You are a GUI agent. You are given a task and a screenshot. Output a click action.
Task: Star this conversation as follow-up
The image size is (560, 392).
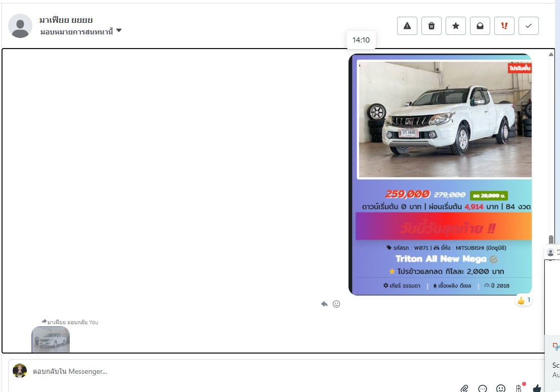click(x=456, y=26)
